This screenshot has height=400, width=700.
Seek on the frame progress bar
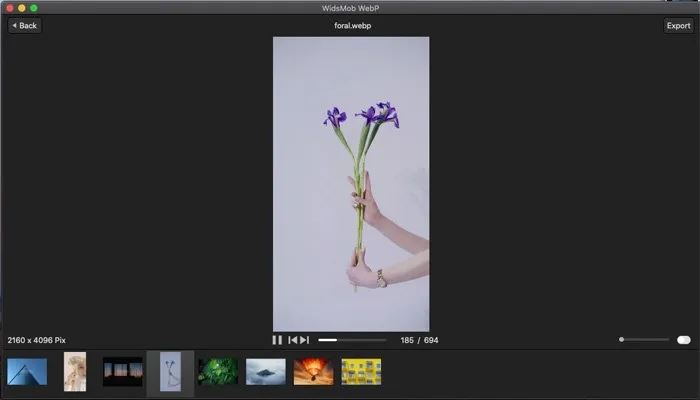point(352,340)
